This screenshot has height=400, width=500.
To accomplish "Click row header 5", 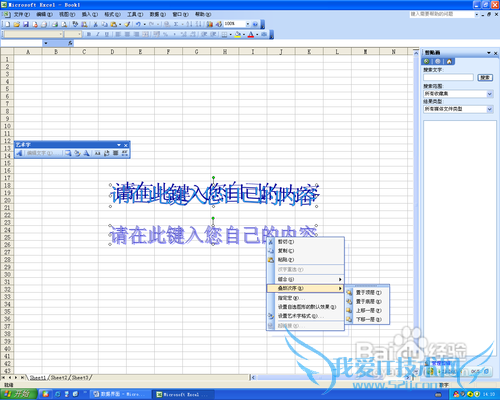I will (7, 89).
